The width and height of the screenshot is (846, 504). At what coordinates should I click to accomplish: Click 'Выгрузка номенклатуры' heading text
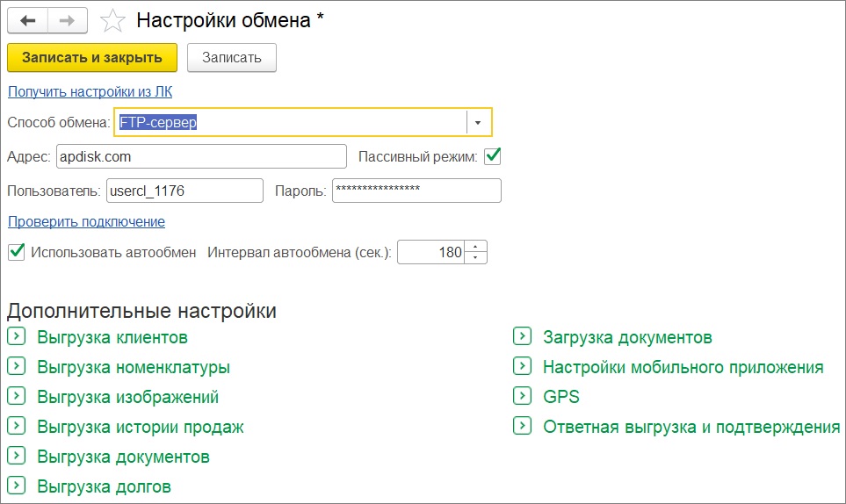(x=134, y=368)
